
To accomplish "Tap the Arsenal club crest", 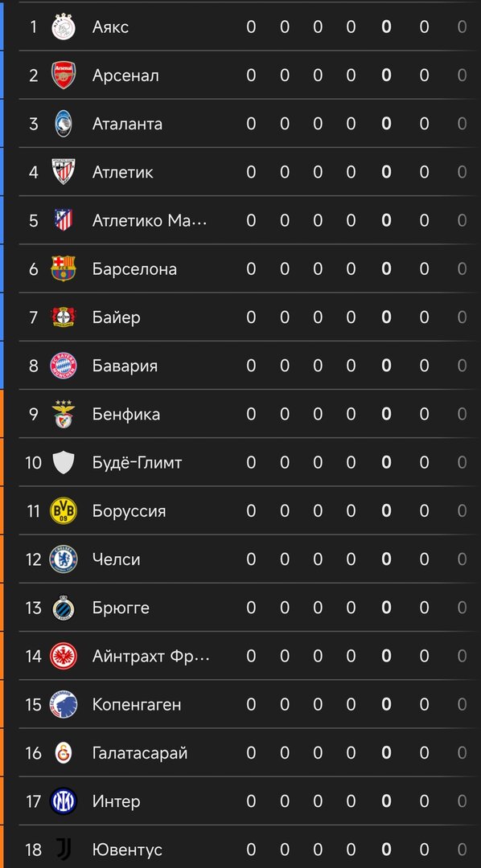I will [64, 76].
